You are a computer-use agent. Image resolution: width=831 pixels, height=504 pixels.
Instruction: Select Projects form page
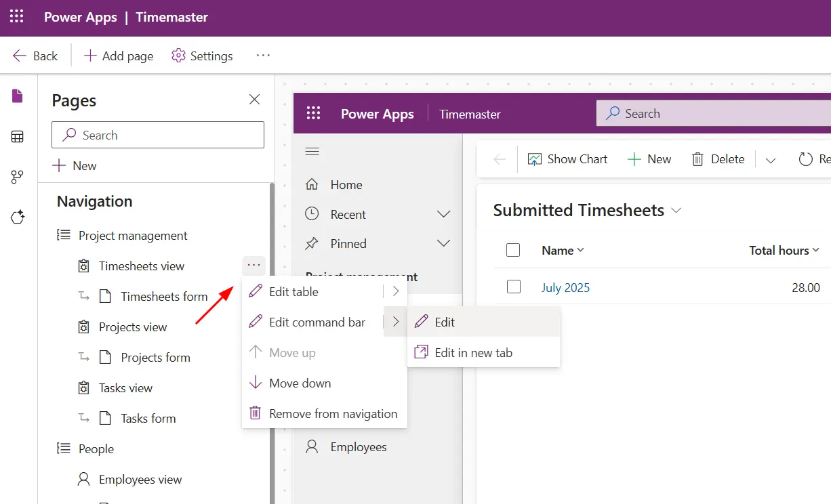[155, 358]
